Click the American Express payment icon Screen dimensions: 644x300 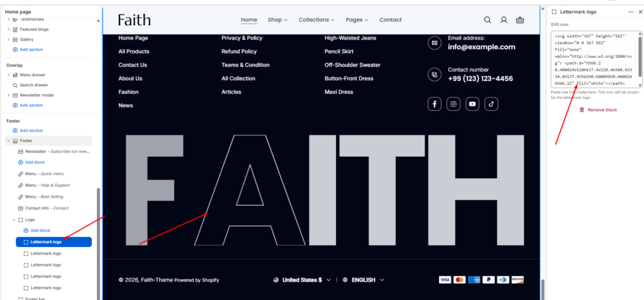474,280
